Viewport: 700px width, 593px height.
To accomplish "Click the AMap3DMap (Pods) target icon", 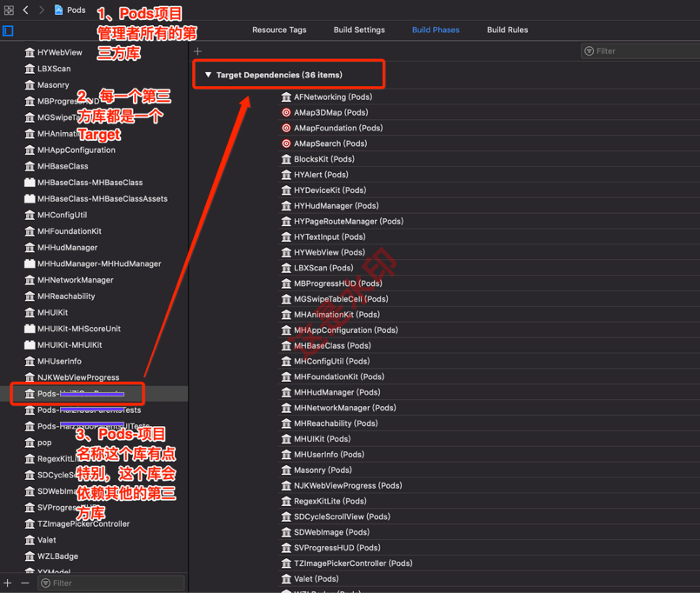I will (x=286, y=112).
